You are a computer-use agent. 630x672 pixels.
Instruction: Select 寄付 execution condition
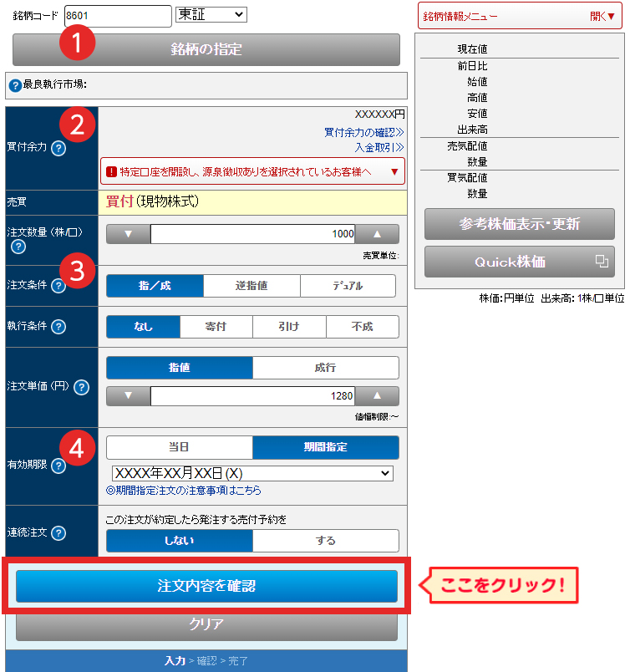216,327
